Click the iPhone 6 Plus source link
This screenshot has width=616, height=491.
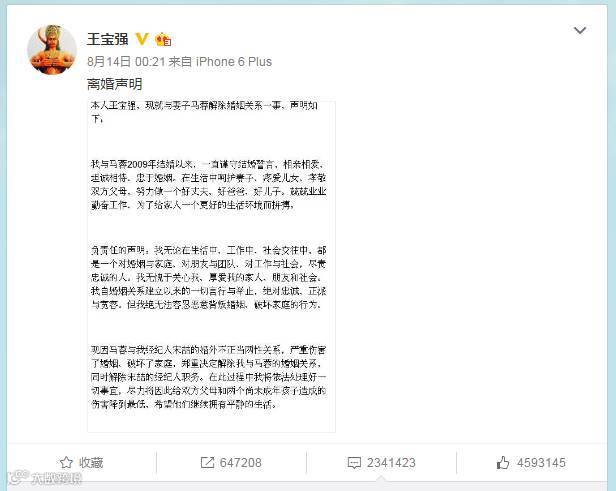click(234, 62)
